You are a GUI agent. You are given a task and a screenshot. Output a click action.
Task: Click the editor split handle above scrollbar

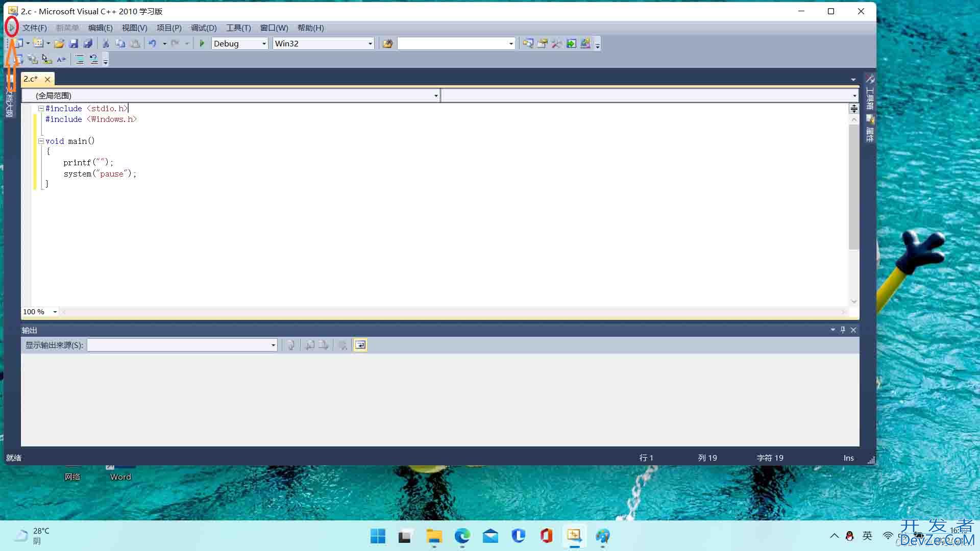click(854, 108)
